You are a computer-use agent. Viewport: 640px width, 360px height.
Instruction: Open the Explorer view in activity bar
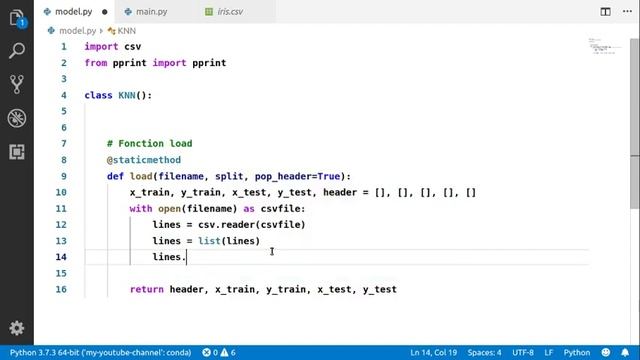(17, 18)
